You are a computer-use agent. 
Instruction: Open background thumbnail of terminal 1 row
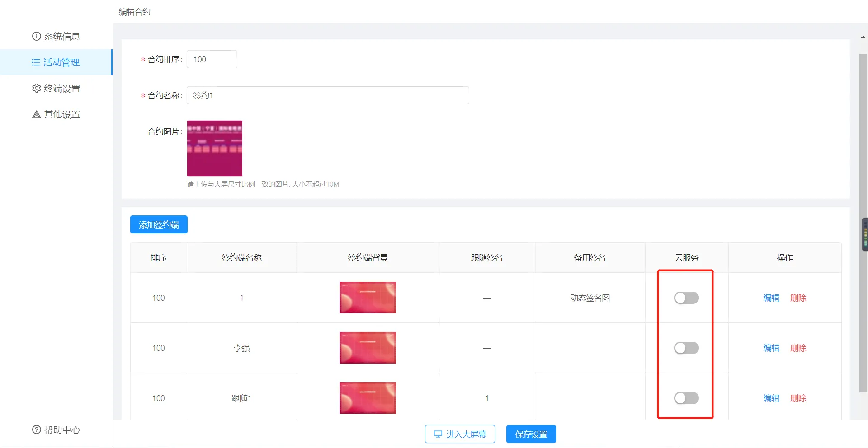coord(368,298)
